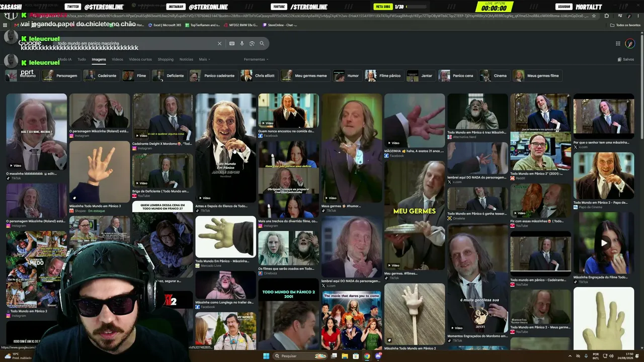The image size is (644, 362).
Task: Open the notification bell in the taskbar
Action: pyautogui.click(x=638, y=356)
